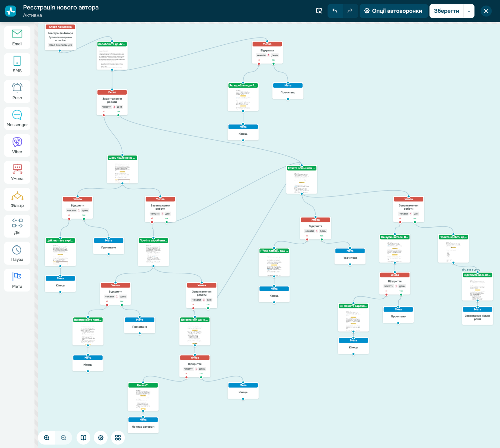The width and height of the screenshot is (500, 448).
Task: Open canvas settings gear at bottom
Action: point(101,438)
